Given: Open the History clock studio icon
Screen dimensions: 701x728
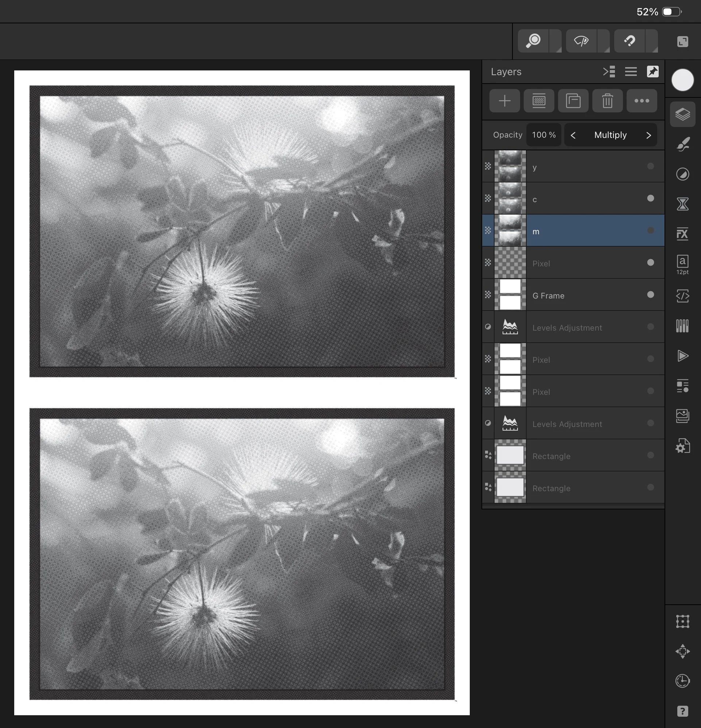Looking at the screenshot, I should tap(682, 681).
